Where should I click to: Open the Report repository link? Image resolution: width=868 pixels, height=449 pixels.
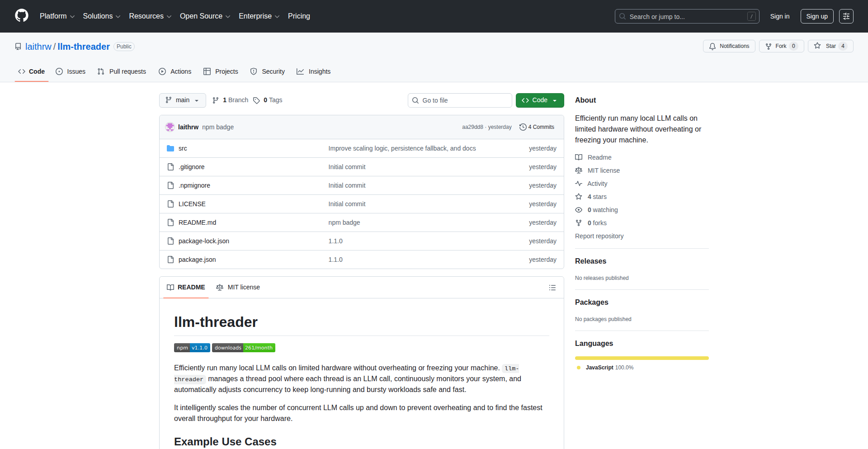599,236
